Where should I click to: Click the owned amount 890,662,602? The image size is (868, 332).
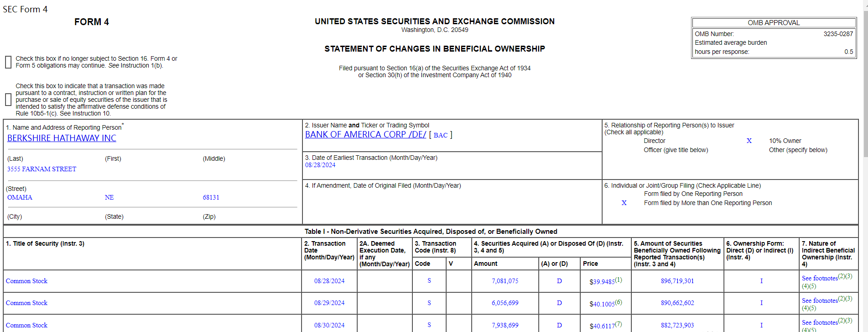click(677, 303)
